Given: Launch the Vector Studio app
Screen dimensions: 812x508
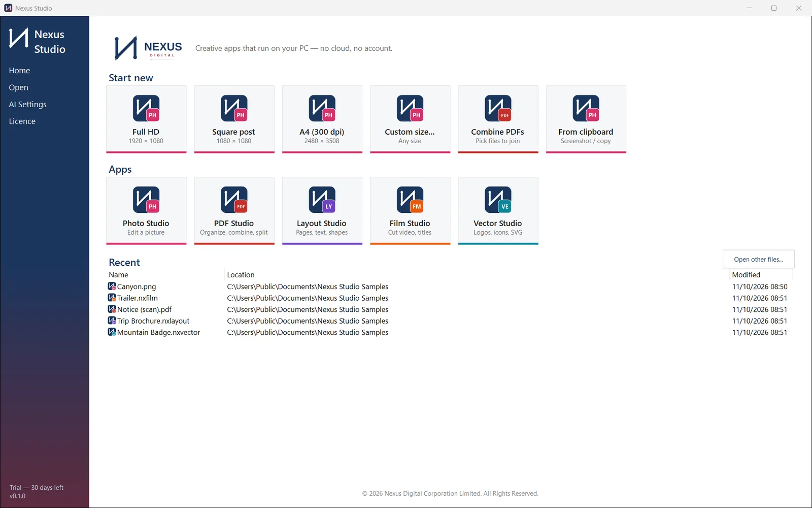Looking at the screenshot, I should (498, 210).
